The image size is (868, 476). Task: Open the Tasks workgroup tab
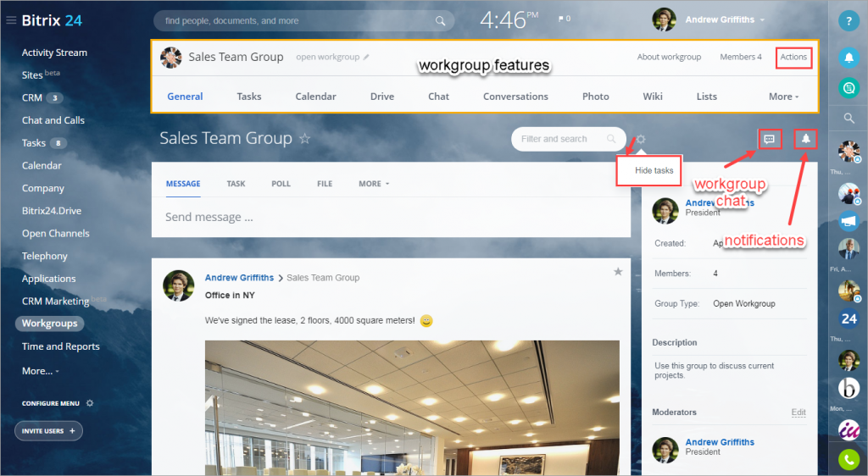point(249,97)
